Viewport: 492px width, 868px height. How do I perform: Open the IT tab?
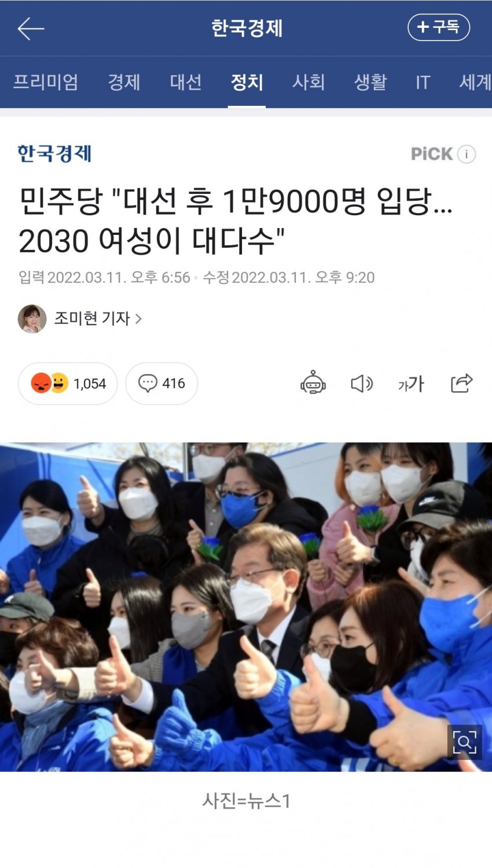[423, 83]
